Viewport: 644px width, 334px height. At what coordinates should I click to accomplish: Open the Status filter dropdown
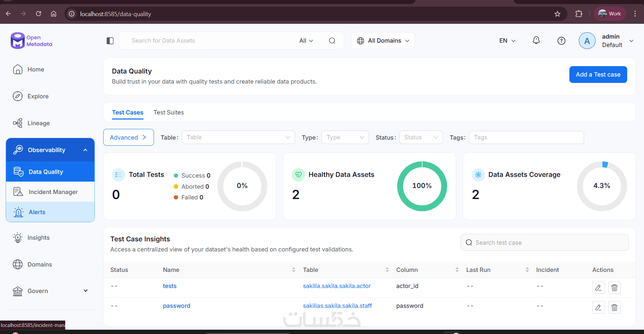point(421,137)
